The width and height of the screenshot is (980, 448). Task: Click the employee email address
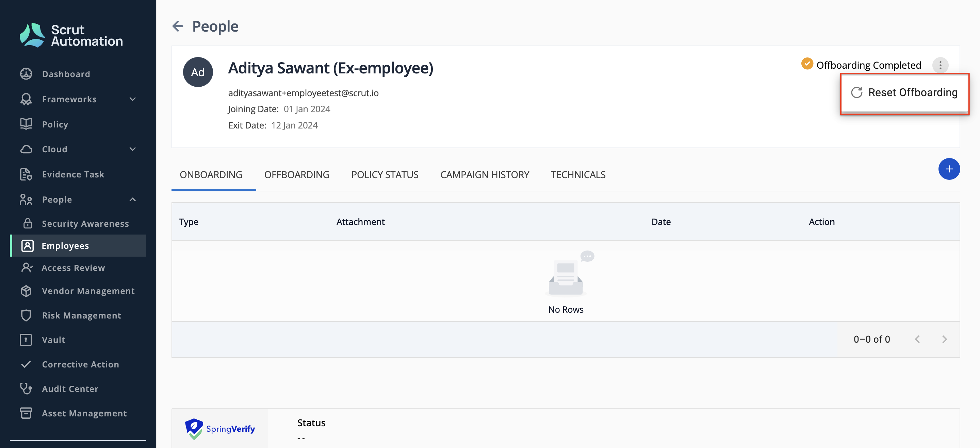click(x=303, y=93)
